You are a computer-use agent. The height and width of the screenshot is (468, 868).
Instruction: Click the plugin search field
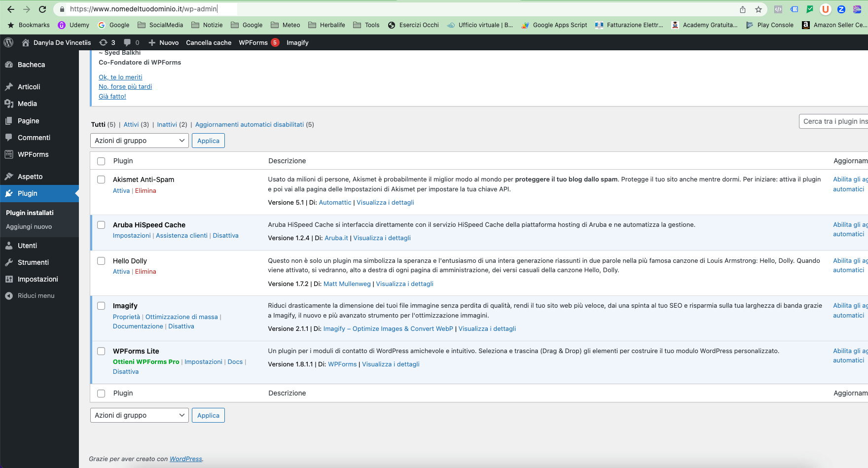[838, 121]
